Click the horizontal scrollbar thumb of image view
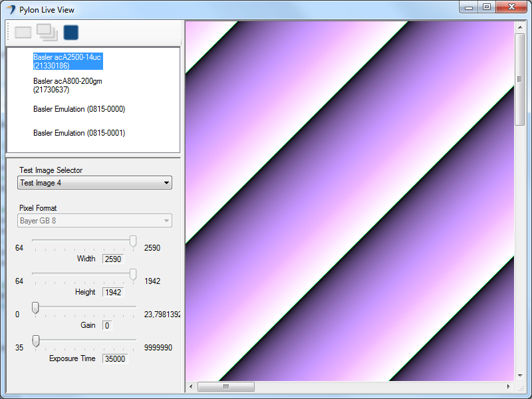This screenshot has height=399, width=532. click(226, 386)
